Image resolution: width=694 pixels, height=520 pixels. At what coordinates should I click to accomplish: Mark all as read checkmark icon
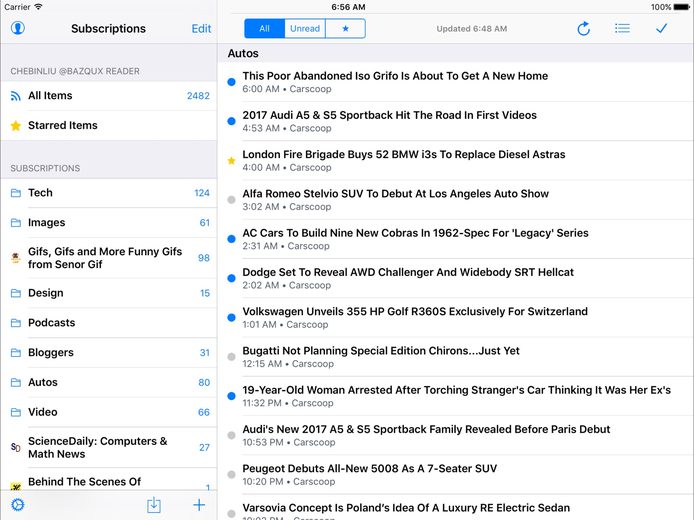tap(661, 28)
